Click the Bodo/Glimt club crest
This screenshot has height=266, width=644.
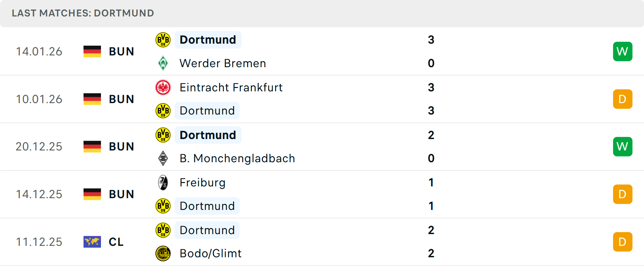(163, 253)
